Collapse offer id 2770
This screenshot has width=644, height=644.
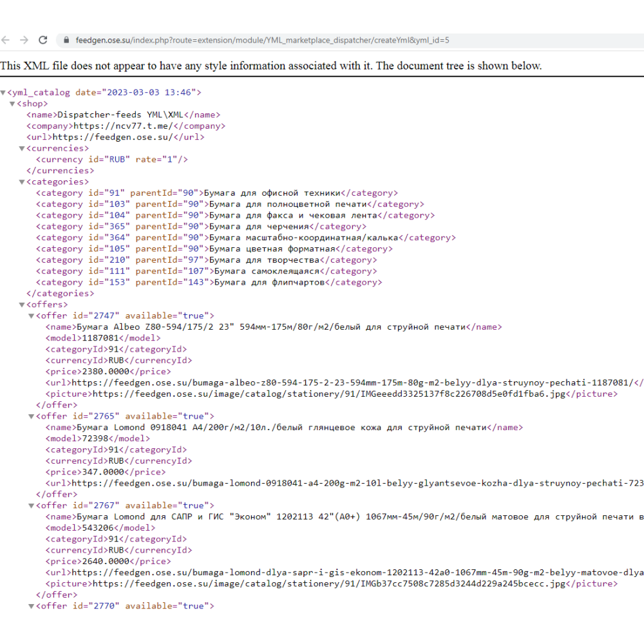[31, 607]
